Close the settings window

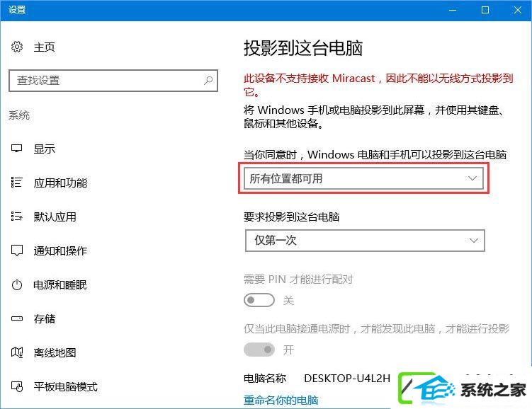tap(517, 10)
